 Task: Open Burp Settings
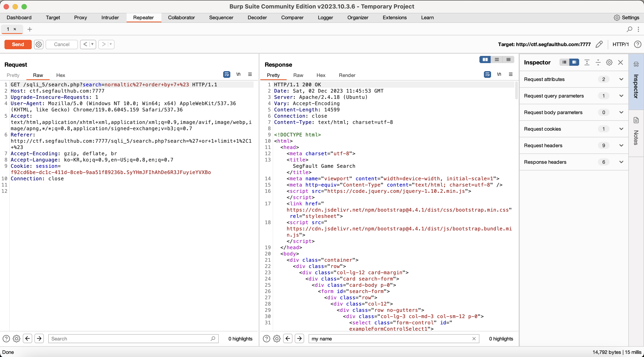(x=627, y=17)
